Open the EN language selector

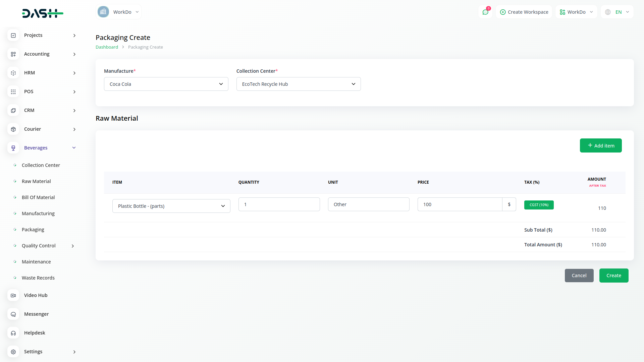617,12
